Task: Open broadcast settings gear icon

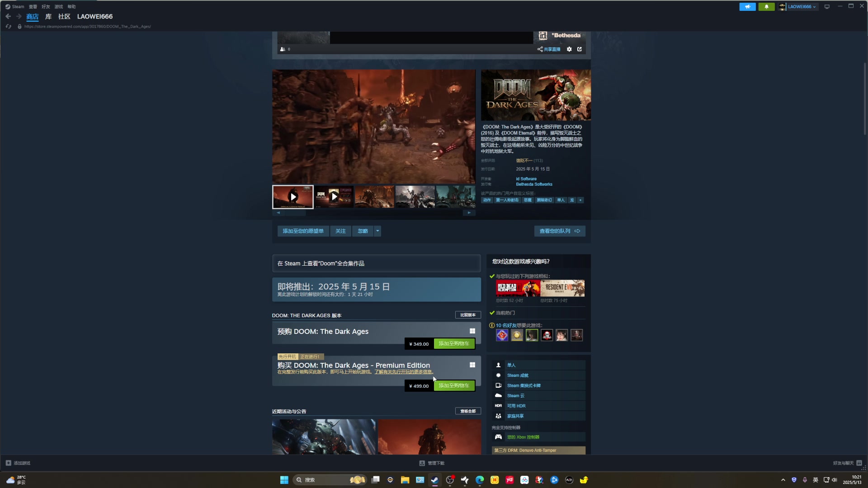Action: pos(569,49)
